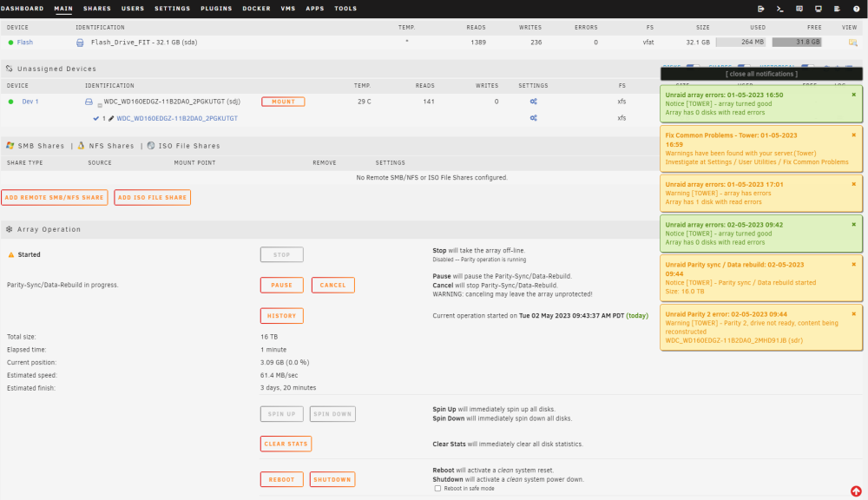Click the Unraid Parity 2 error notification text
The width and height of the screenshot is (868, 500).
[752, 327]
